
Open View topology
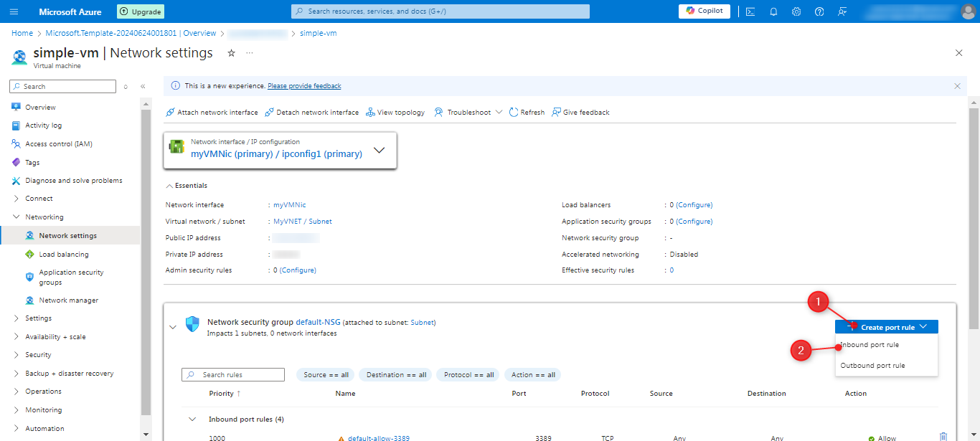[x=395, y=113]
